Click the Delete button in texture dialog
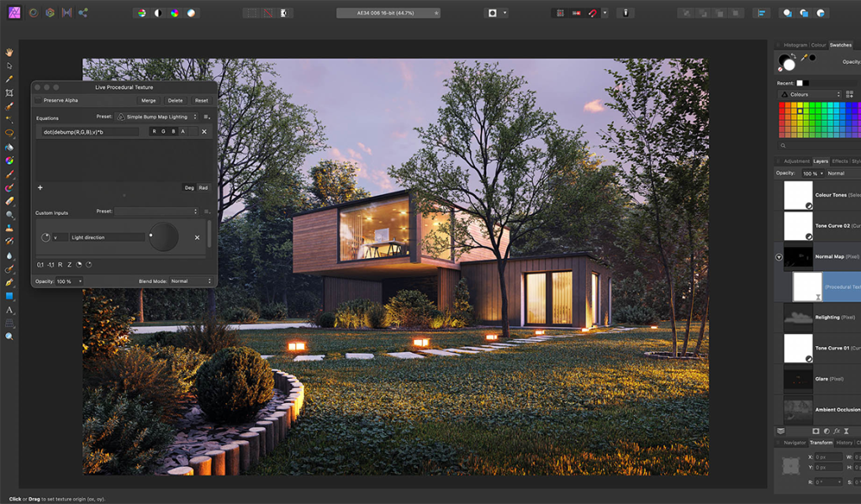 (x=175, y=100)
